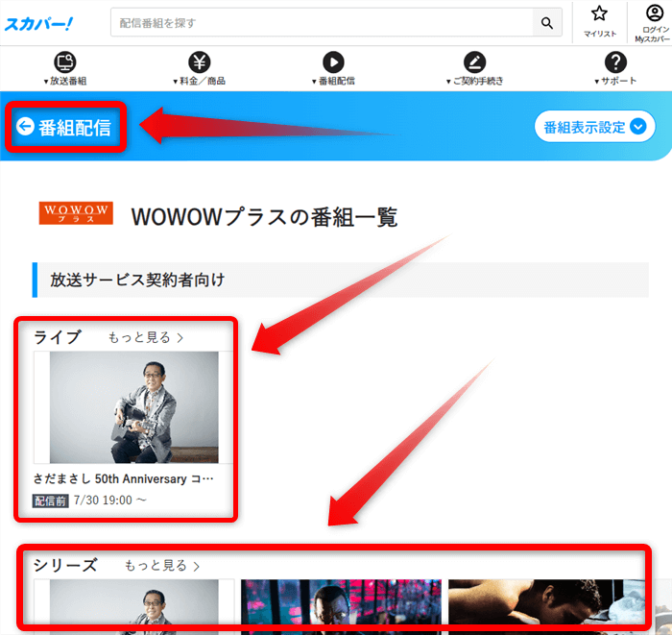Open the third シリーズ thumbnail with reclining man
The width and height of the screenshot is (672, 635).
pos(547,607)
